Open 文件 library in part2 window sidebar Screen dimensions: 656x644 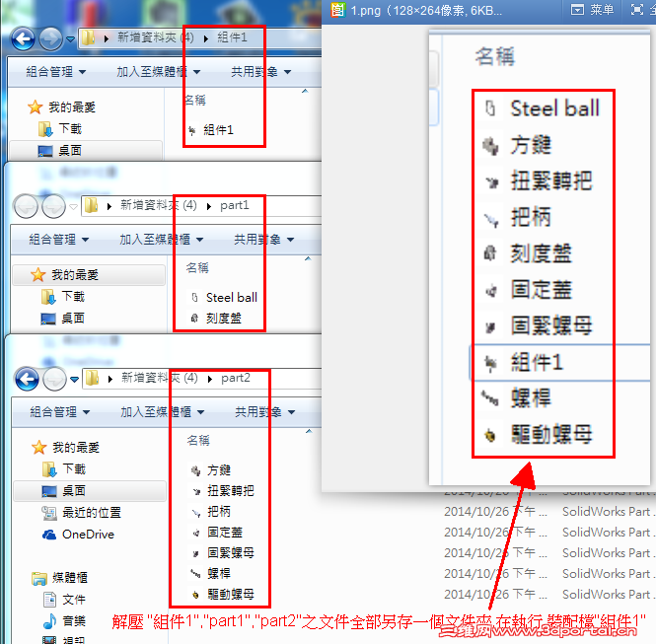click(64, 600)
